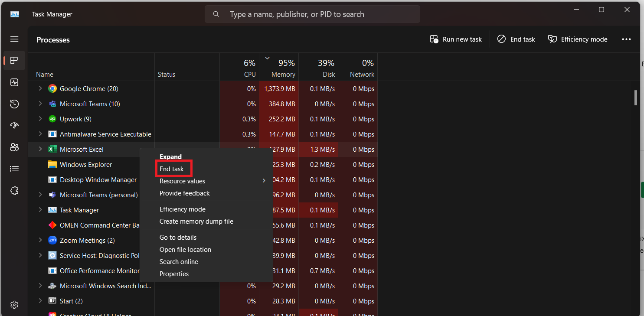Click the processes list vertical scrollbar
The width and height of the screenshot is (644, 316).
click(x=635, y=98)
